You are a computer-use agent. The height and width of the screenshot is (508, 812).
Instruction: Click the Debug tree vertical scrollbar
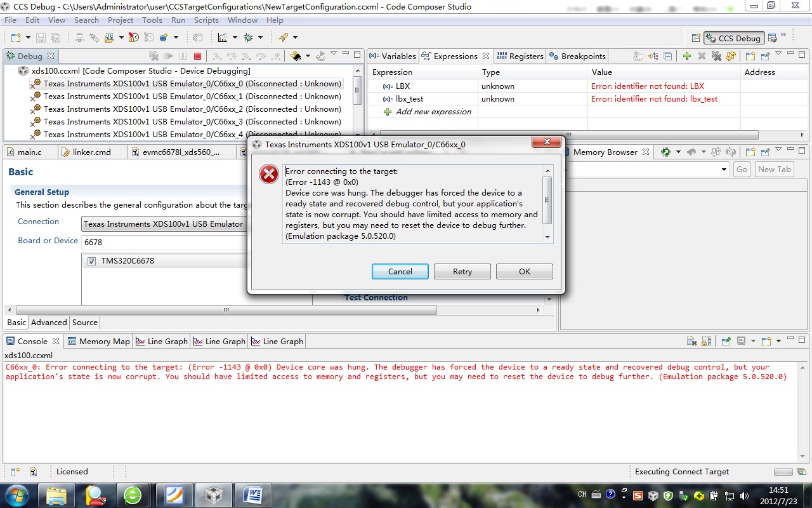[x=357, y=91]
